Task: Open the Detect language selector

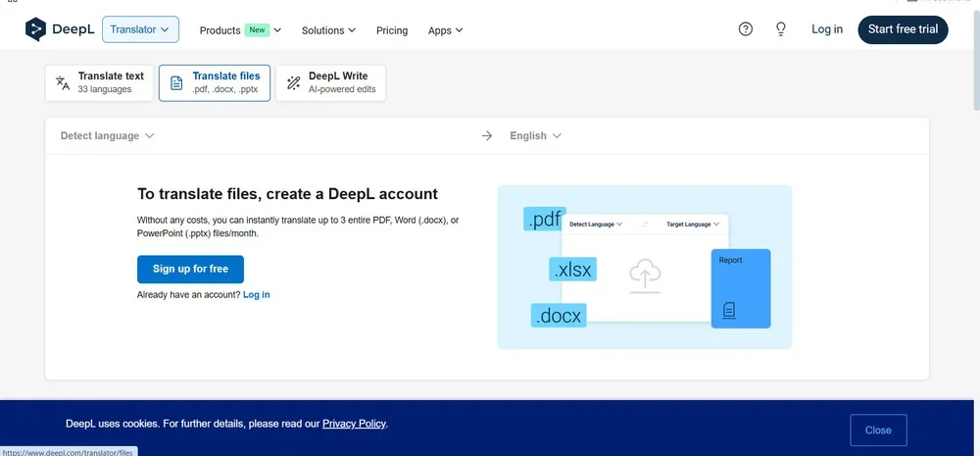Action: click(107, 136)
